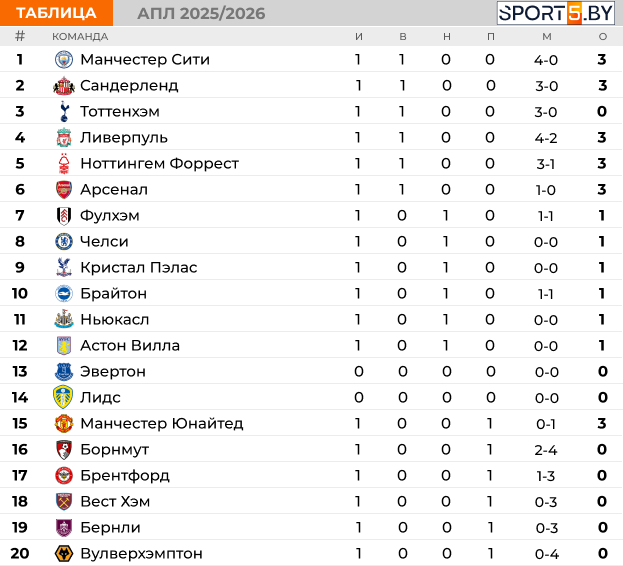Open the Брайтон team link

[x=114, y=294]
